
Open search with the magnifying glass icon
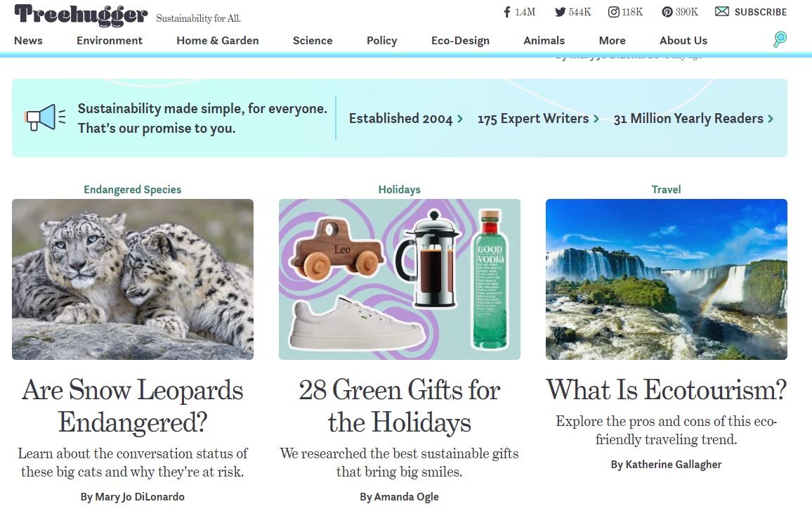[780, 39]
